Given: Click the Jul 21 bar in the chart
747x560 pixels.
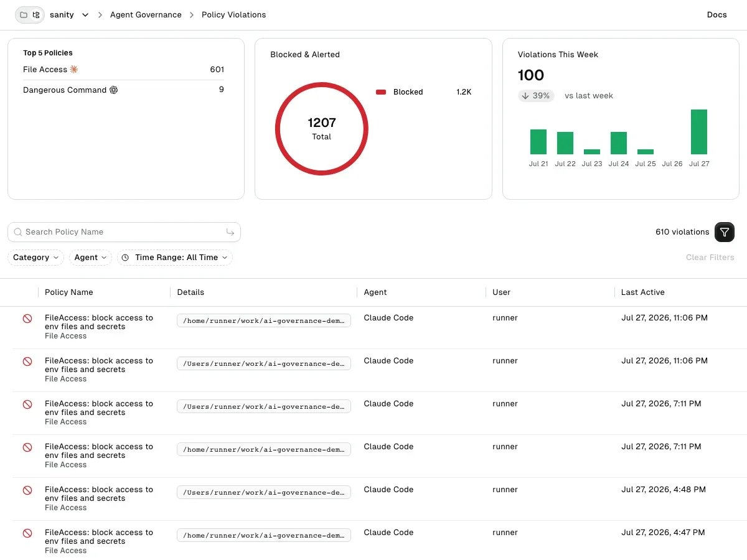Looking at the screenshot, I should [x=538, y=142].
